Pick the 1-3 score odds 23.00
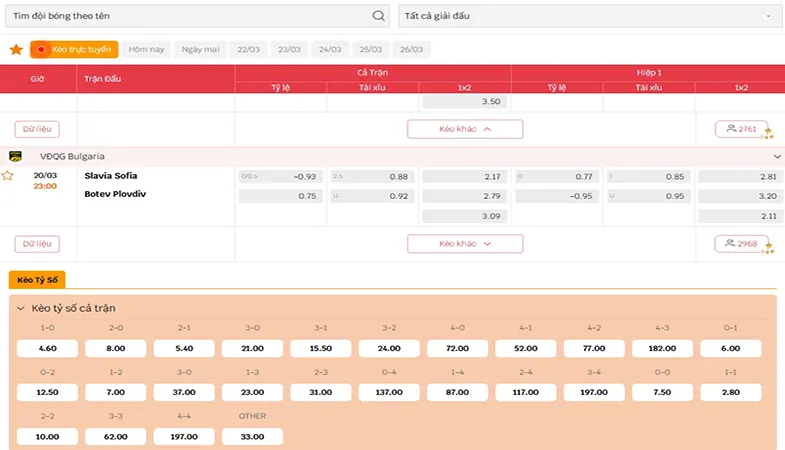This screenshot has width=785, height=450. [x=252, y=392]
